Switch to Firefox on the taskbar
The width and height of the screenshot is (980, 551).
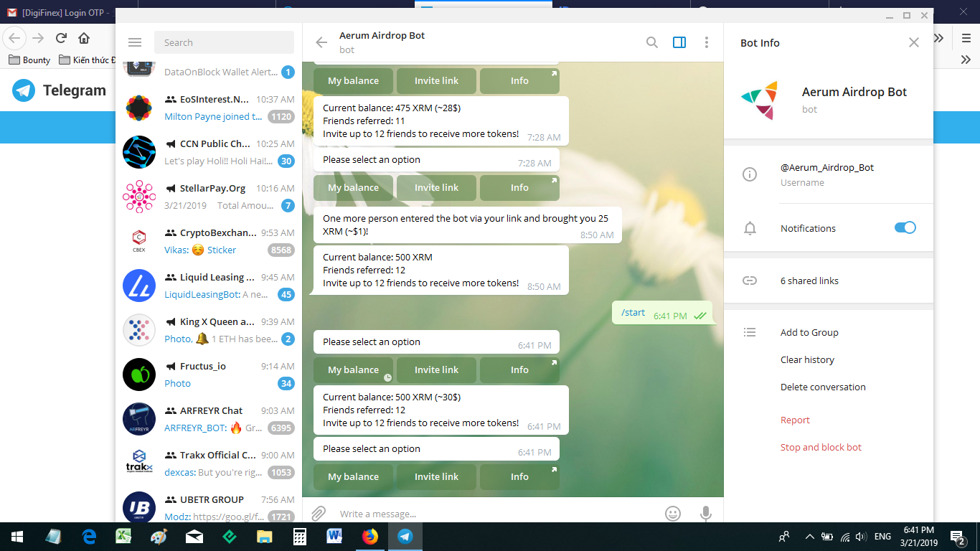point(370,537)
